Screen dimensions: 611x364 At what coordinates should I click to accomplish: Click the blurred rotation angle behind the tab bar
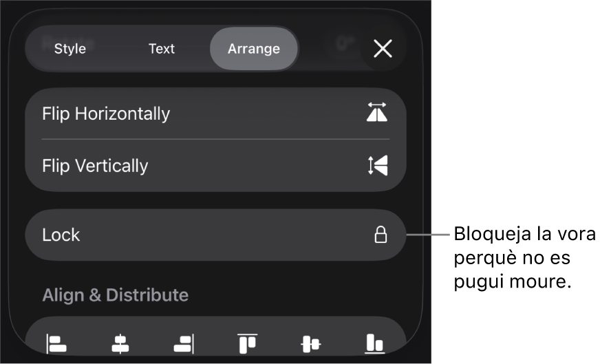[x=343, y=45]
